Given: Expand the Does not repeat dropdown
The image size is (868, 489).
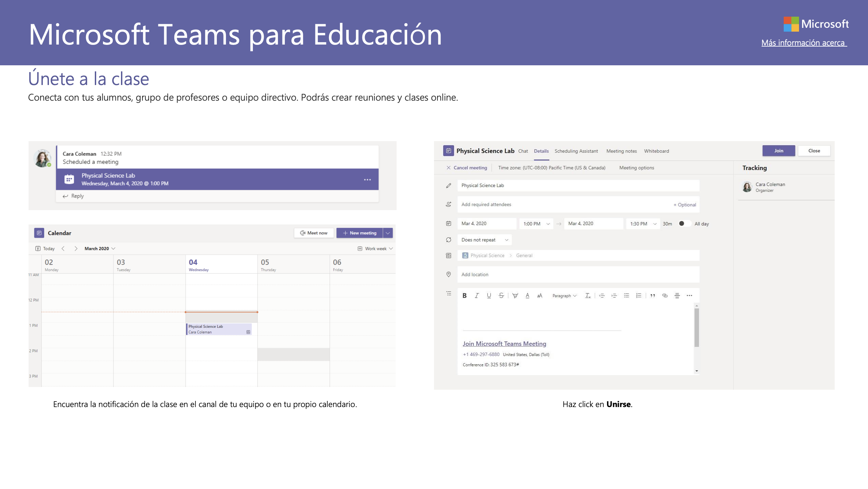Looking at the screenshot, I should [x=484, y=240].
